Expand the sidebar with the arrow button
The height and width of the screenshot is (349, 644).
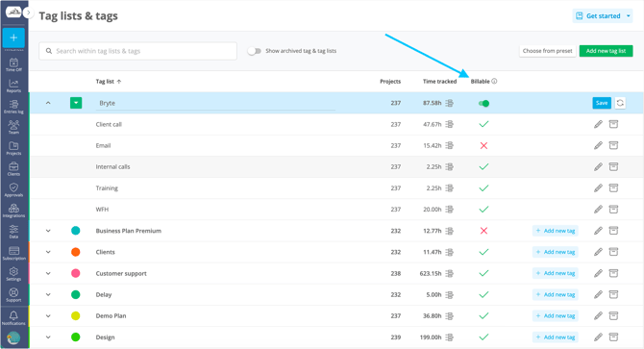pyautogui.click(x=28, y=12)
